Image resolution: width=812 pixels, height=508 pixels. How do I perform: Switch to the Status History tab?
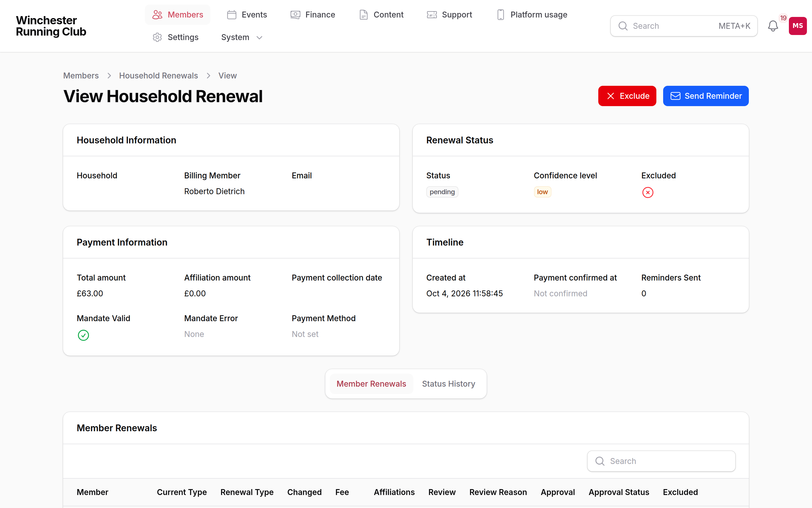449,384
